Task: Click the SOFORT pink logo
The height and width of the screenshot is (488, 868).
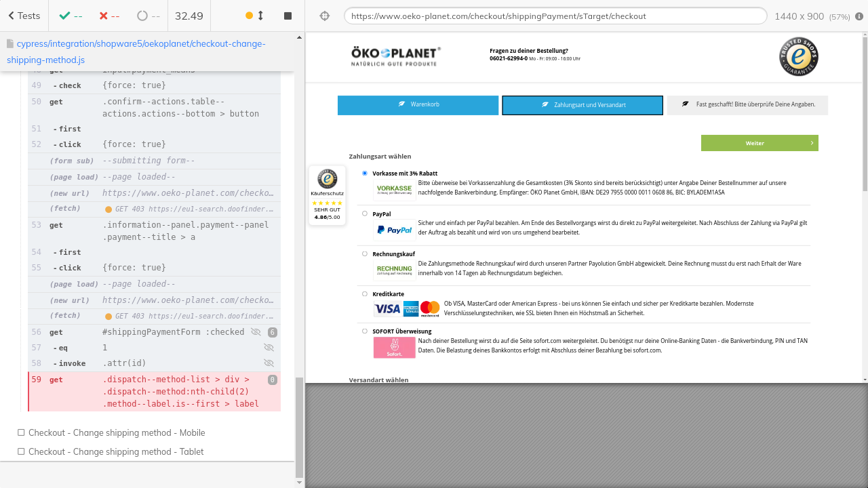Action: (394, 348)
